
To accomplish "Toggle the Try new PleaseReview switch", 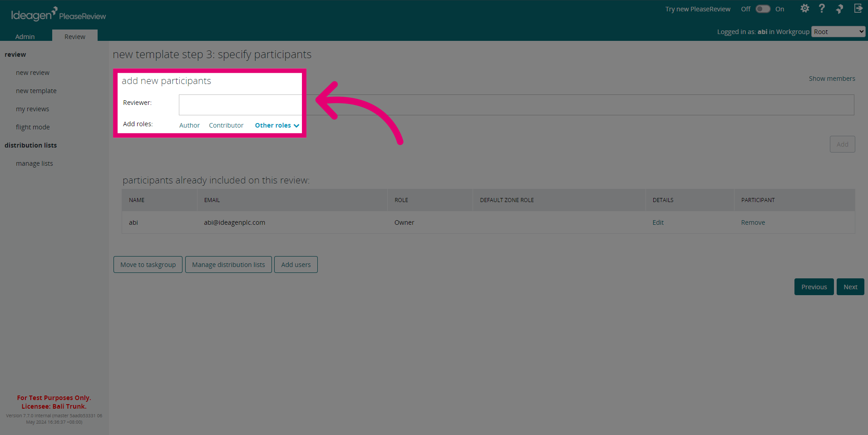I will [763, 9].
